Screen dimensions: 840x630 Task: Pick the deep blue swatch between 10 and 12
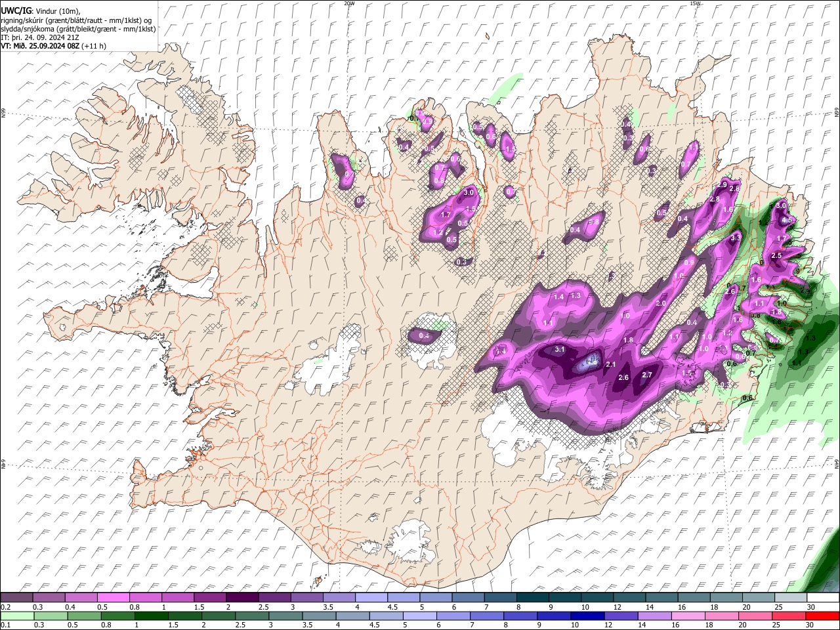(x=588, y=616)
